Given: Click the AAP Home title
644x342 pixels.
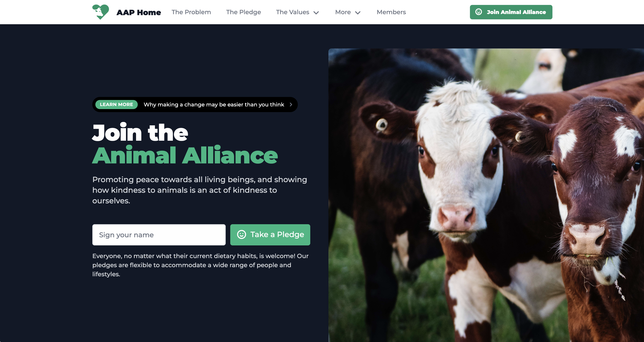Looking at the screenshot, I should tap(139, 12).
